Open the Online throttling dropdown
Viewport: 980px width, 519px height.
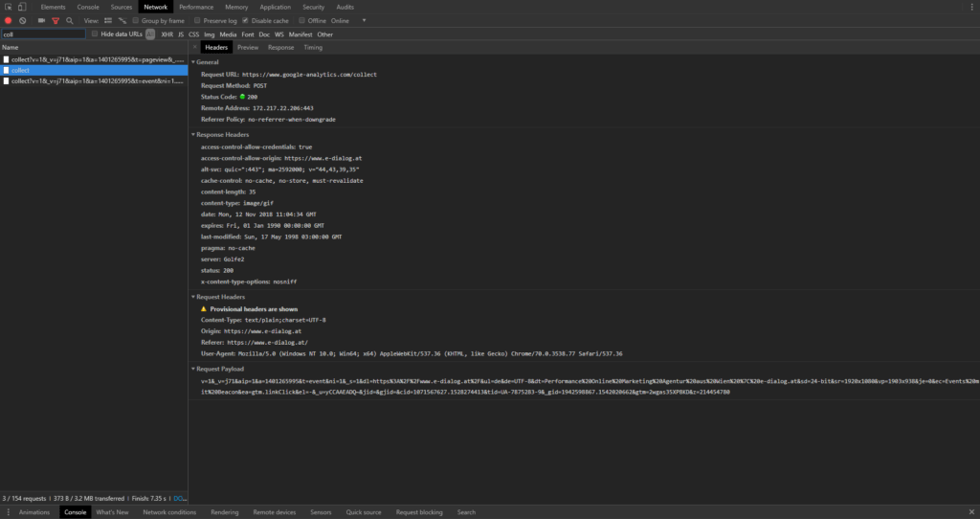point(364,20)
